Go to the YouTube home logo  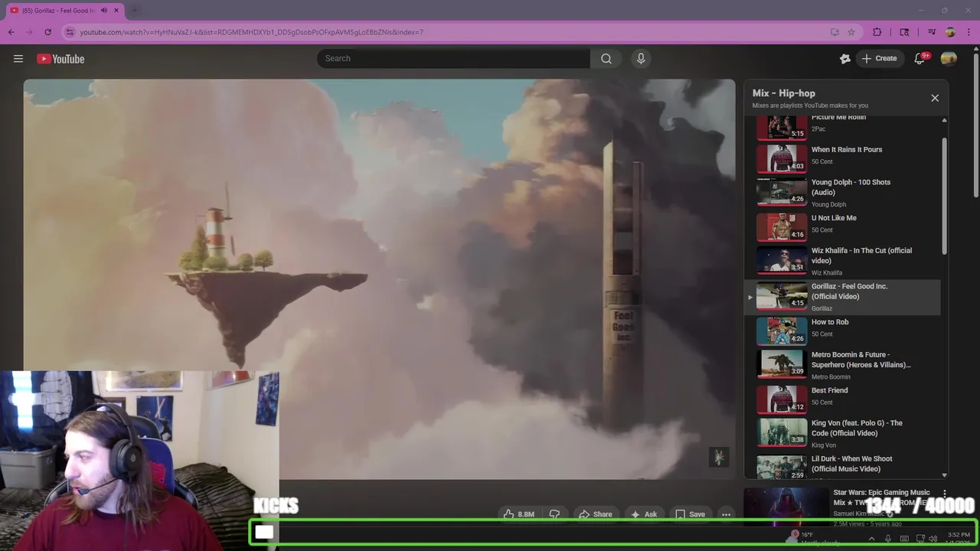click(60, 59)
